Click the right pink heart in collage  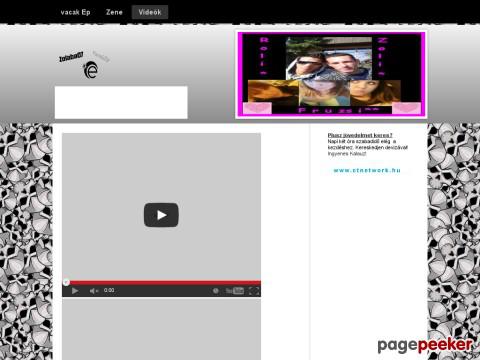[x=406, y=108]
